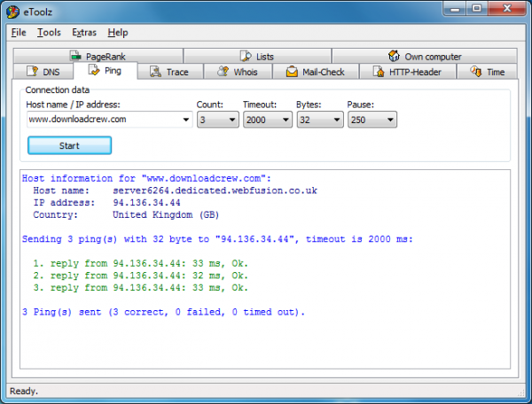Expand the Host name / IP address dropdown
Viewport: 532px width, 404px height.
pyautogui.click(x=185, y=120)
